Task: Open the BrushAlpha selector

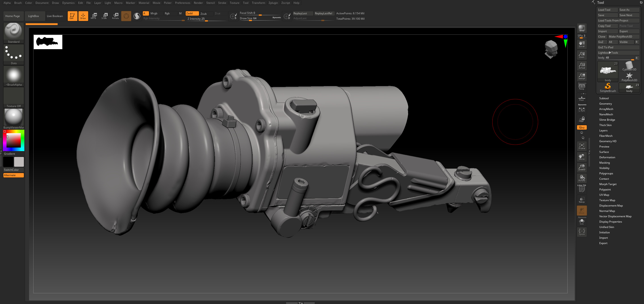Action: tap(13, 76)
